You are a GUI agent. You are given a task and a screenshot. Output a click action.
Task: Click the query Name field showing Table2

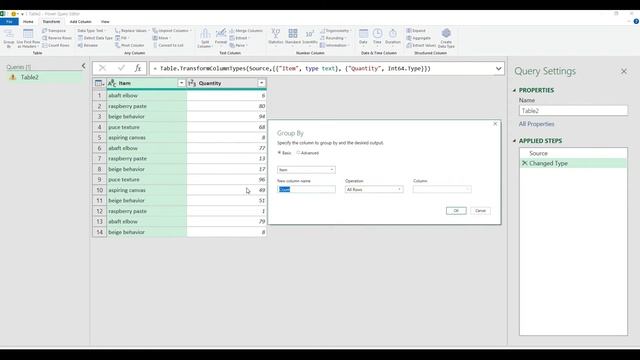pyautogui.click(x=573, y=111)
